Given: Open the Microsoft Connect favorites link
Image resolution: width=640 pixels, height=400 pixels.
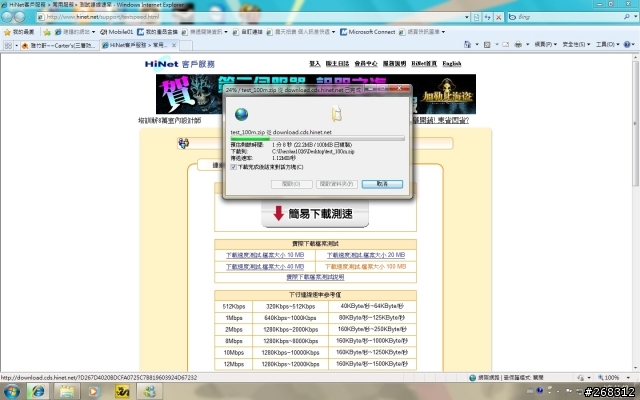Looking at the screenshot, I should [x=368, y=32].
